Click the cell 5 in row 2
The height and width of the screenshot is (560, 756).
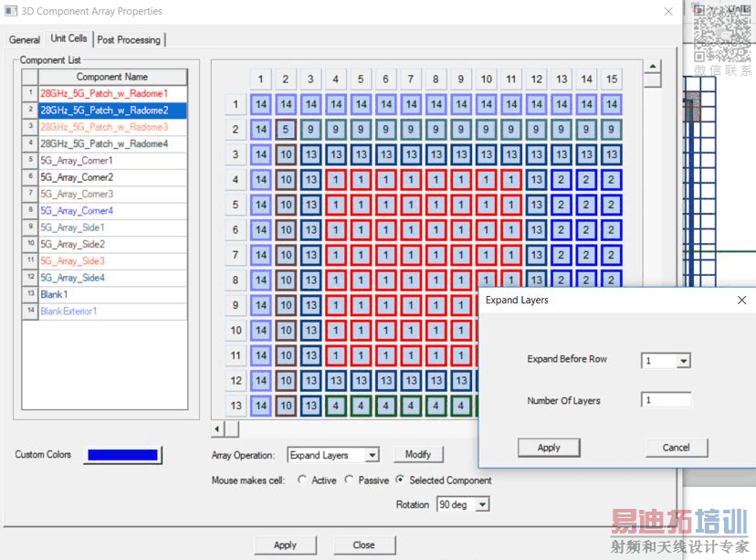pyautogui.click(x=286, y=130)
